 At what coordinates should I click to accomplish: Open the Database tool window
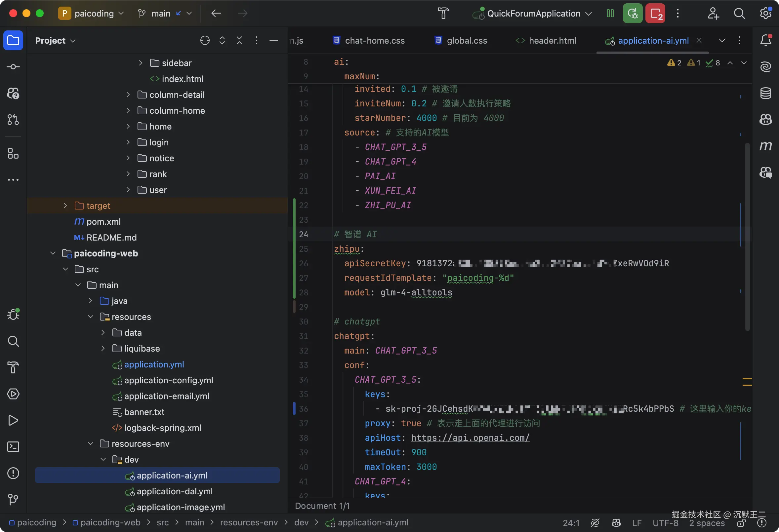(765, 93)
